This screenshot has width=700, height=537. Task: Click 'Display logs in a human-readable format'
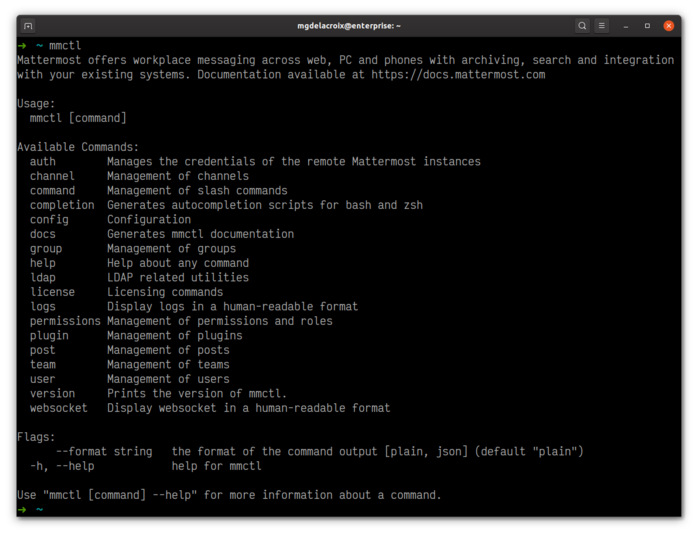click(233, 307)
